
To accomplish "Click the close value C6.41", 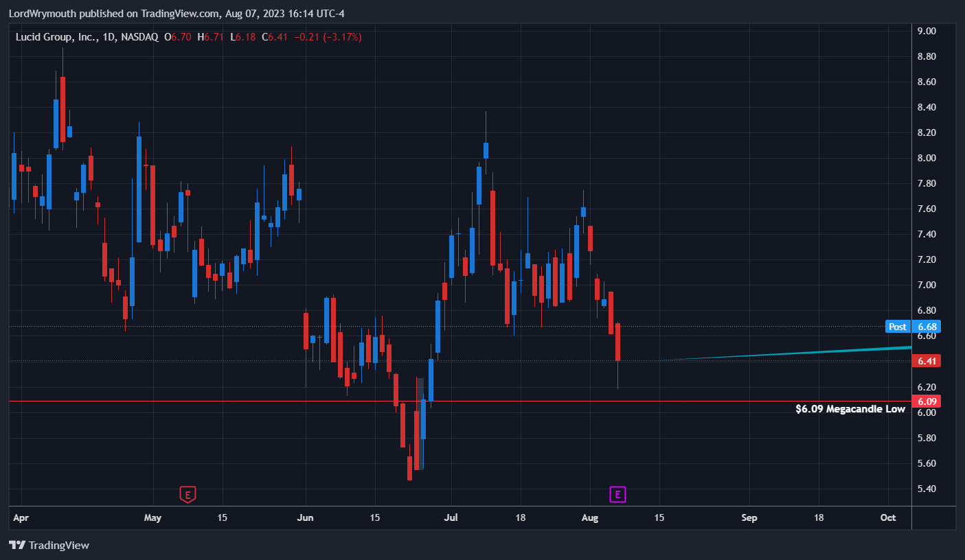I will coord(274,36).
